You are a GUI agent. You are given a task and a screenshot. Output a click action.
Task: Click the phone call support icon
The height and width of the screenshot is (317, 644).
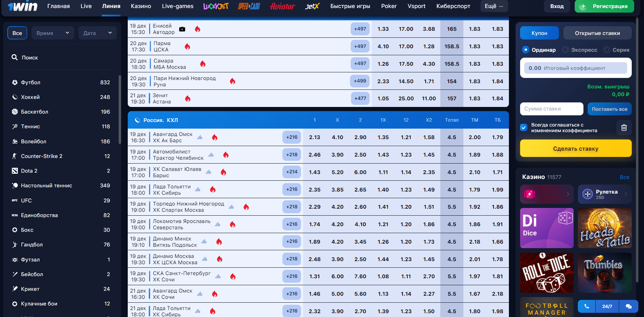587,307
